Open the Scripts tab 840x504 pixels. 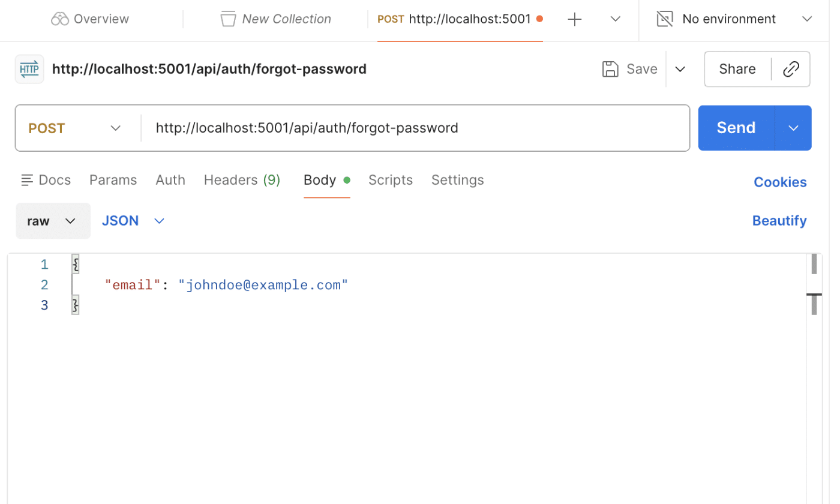click(x=390, y=179)
